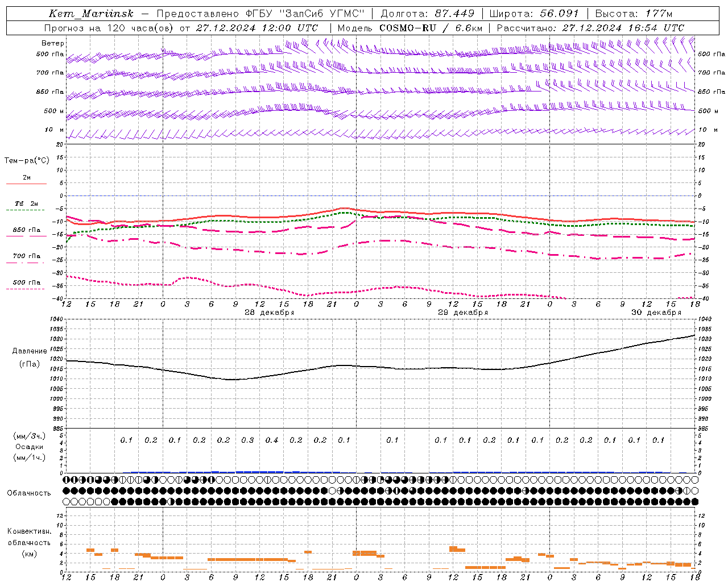This screenshot has height=582, width=728.
Task: Click 'Рассчитано: 27.12.2024 16:54 UTC' timestamp
Action: coord(590,28)
